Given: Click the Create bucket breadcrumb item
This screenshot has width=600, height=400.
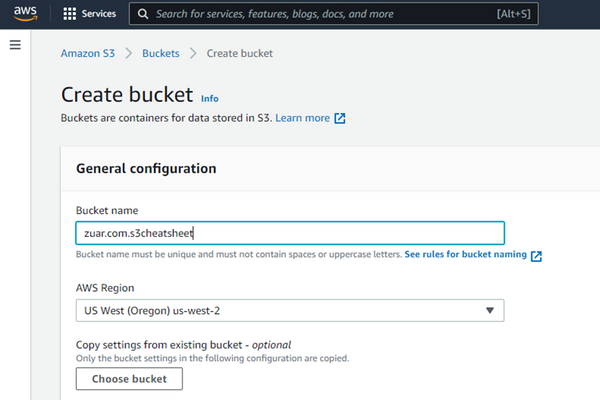Looking at the screenshot, I should tap(239, 53).
